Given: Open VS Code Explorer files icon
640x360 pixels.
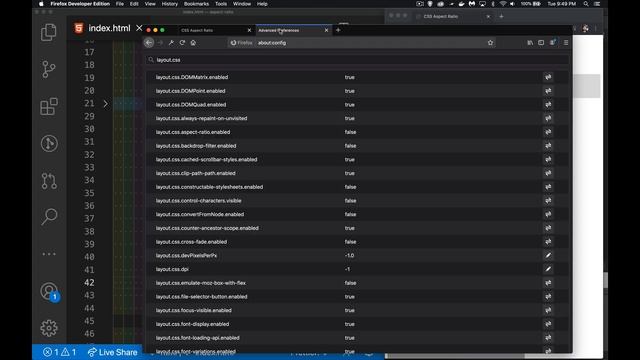Looking at the screenshot, I should click(x=49, y=32).
